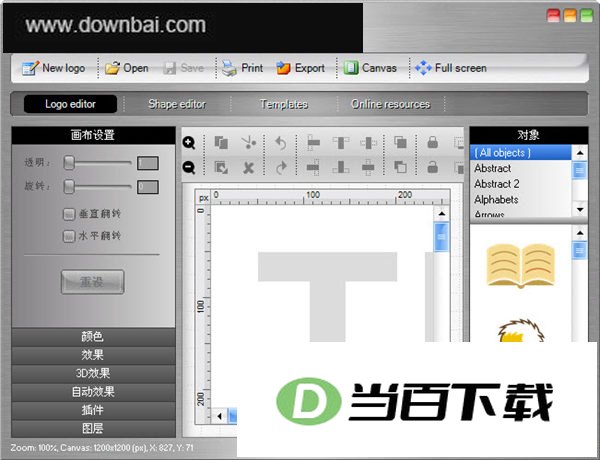This screenshot has height=460, width=600.
Task: Switch to Full screen mode
Action: [x=451, y=68]
